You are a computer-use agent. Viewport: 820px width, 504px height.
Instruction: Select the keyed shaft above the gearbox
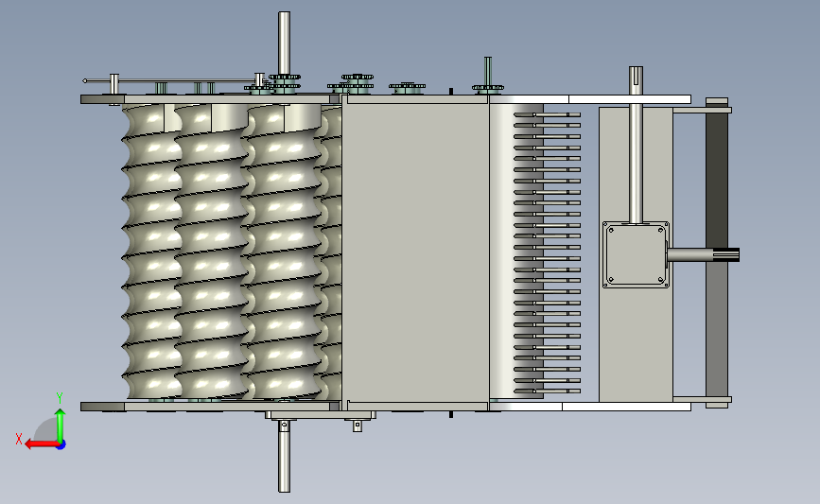click(636, 146)
